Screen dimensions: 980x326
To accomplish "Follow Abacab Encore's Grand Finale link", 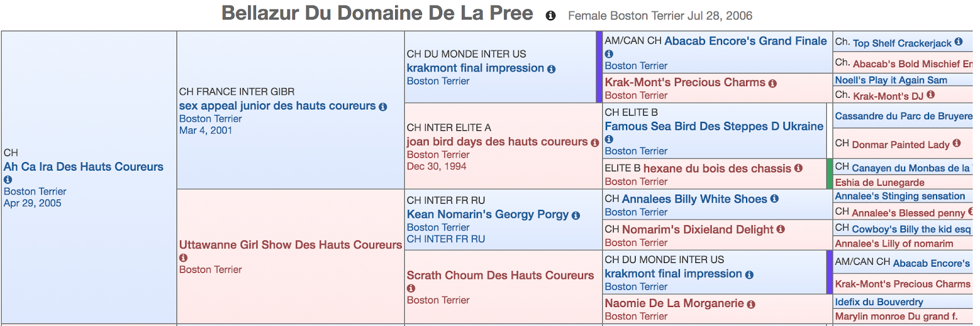I will point(745,41).
